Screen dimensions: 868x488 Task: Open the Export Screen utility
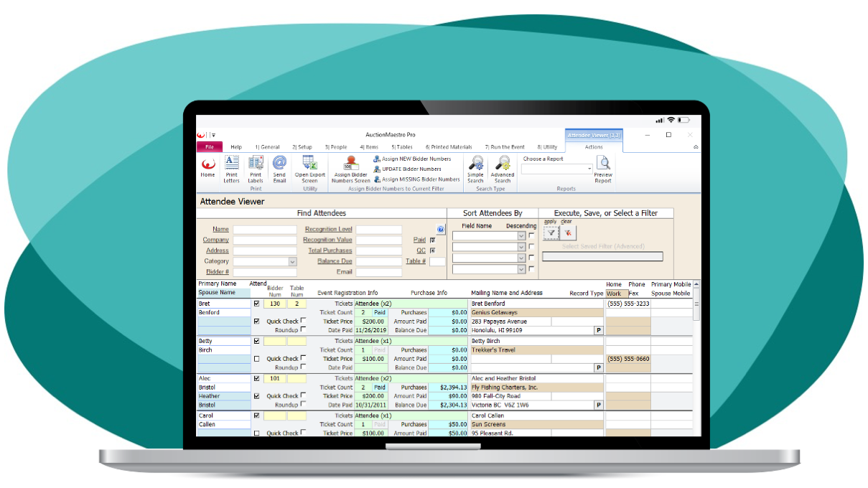(x=309, y=167)
